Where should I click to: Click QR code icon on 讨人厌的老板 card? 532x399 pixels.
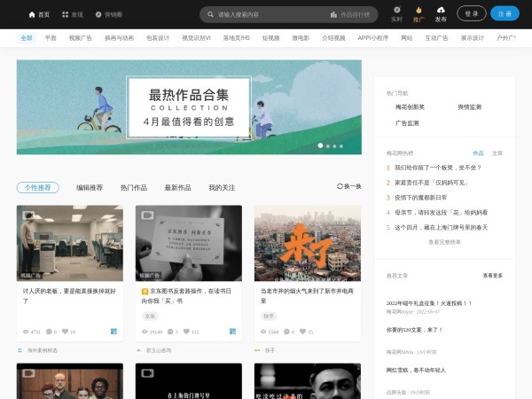[113, 332]
